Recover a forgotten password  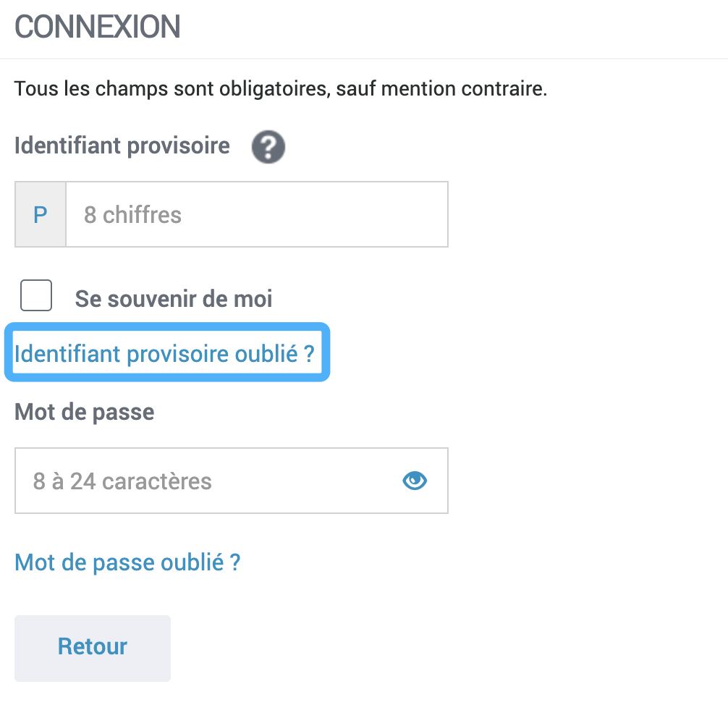(127, 562)
